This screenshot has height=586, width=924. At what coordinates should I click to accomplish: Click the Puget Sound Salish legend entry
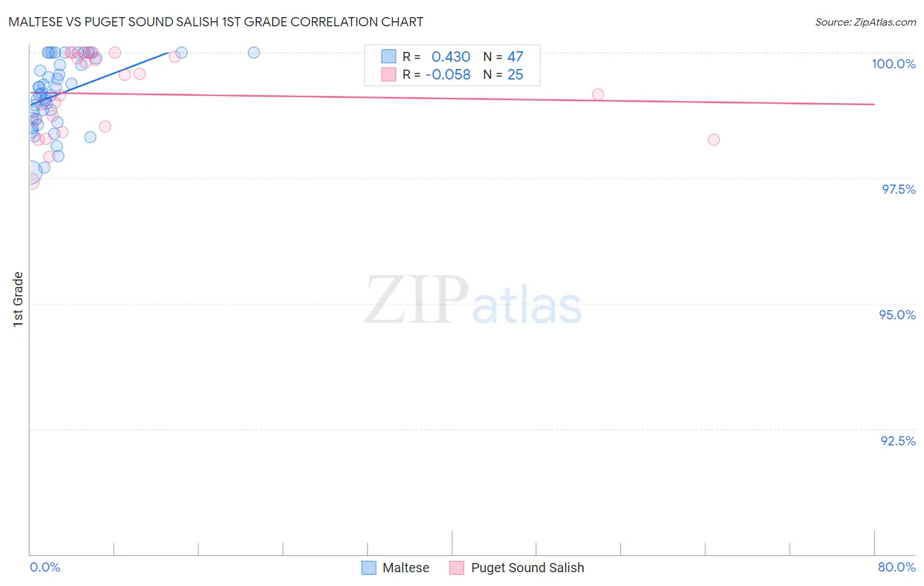coord(517,568)
